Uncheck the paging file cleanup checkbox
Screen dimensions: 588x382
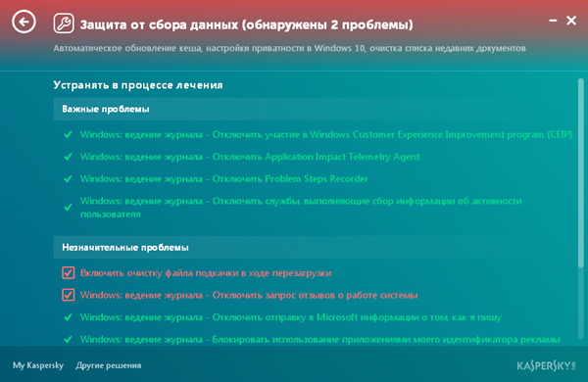(x=69, y=273)
